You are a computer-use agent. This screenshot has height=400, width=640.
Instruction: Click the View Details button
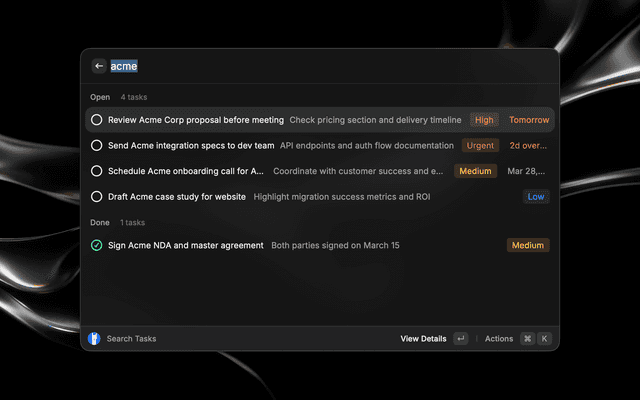[423, 339]
